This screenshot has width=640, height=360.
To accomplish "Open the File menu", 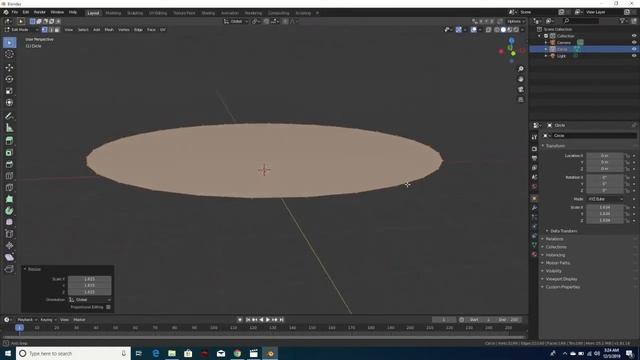I will click(x=15, y=12).
